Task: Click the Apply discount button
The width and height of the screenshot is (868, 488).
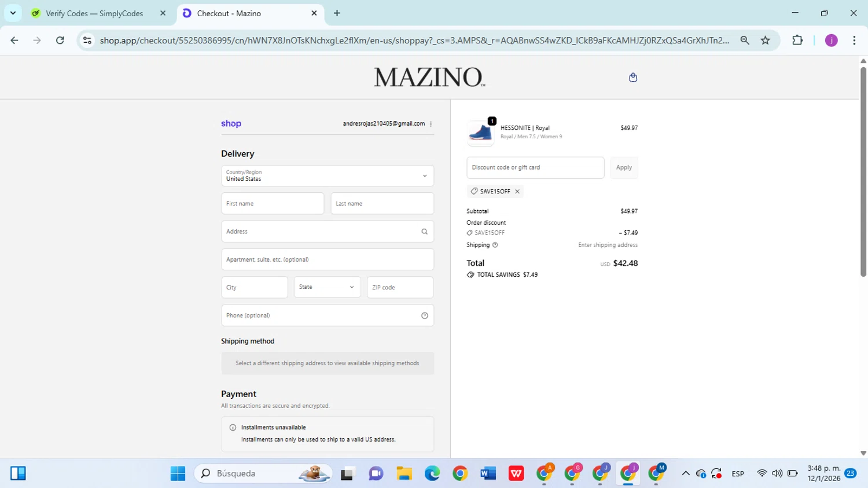Action: tap(624, 168)
